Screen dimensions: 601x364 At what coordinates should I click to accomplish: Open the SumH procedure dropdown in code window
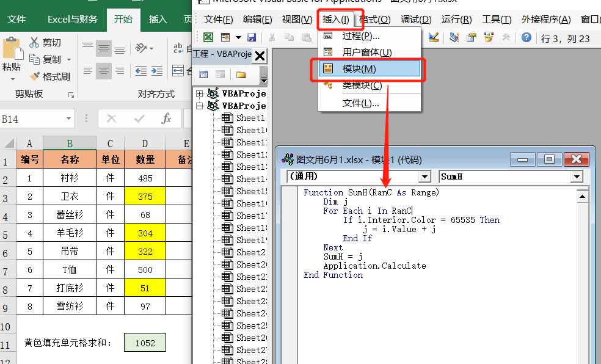[x=577, y=177]
